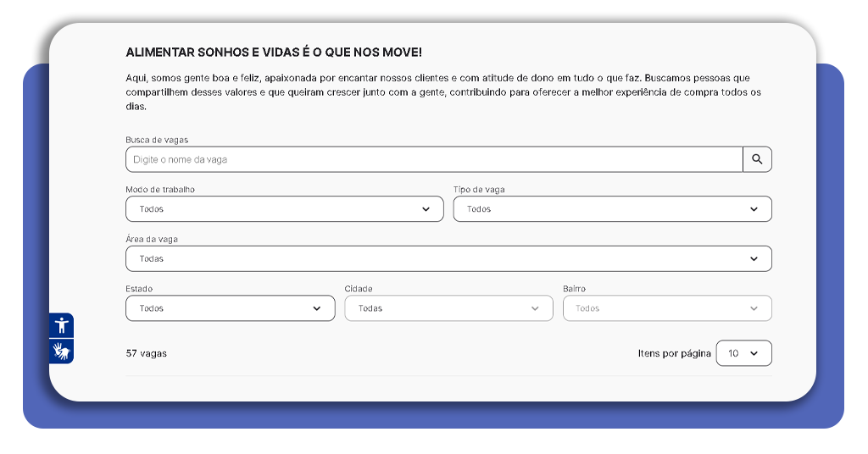Screen dimensions: 868x454
Task: Open the accessibility options icon
Action: coord(61,325)
